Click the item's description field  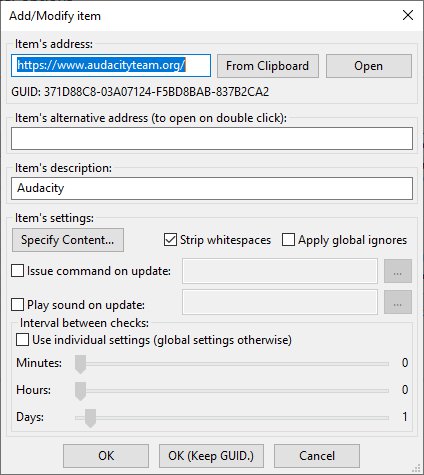tap(212, 188)
